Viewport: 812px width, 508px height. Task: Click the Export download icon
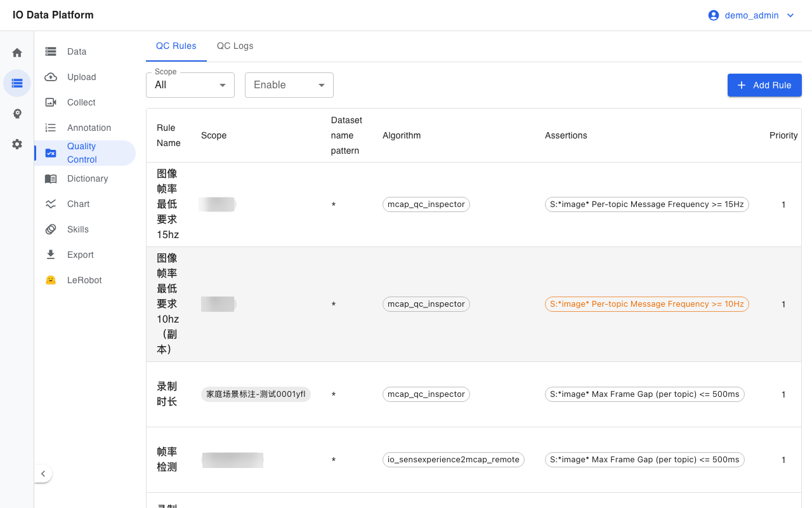51,255
